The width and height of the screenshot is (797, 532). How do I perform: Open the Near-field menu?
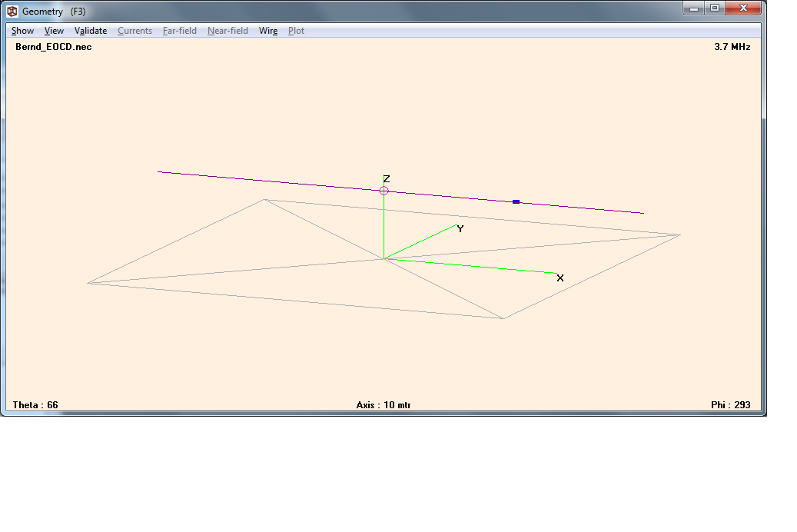(x=227, y=31)
